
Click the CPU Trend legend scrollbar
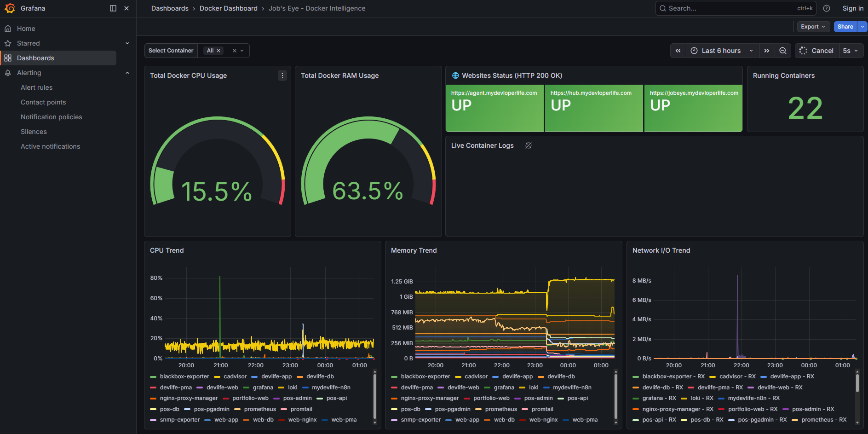(375, 397)
